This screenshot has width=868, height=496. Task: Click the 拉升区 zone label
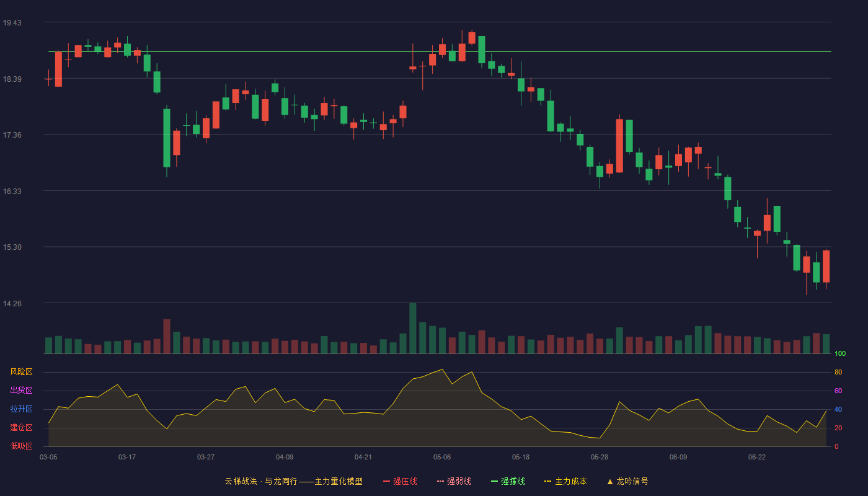click(22, 409)
